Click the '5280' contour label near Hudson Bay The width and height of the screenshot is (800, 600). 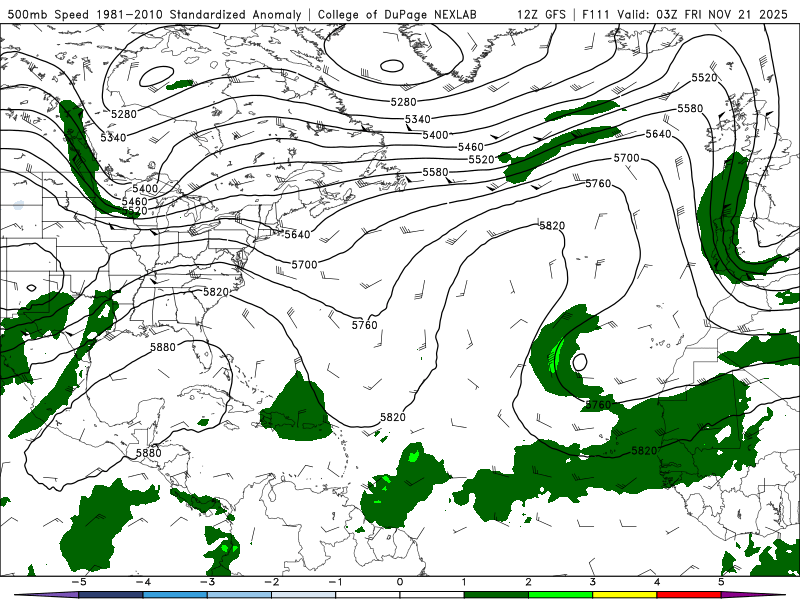click(124, 114)
